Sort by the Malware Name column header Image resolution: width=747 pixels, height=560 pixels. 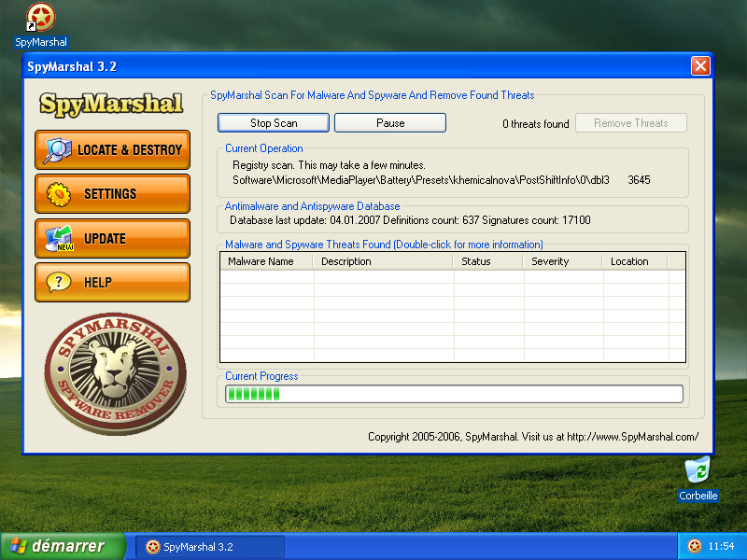tap(266, 261)
